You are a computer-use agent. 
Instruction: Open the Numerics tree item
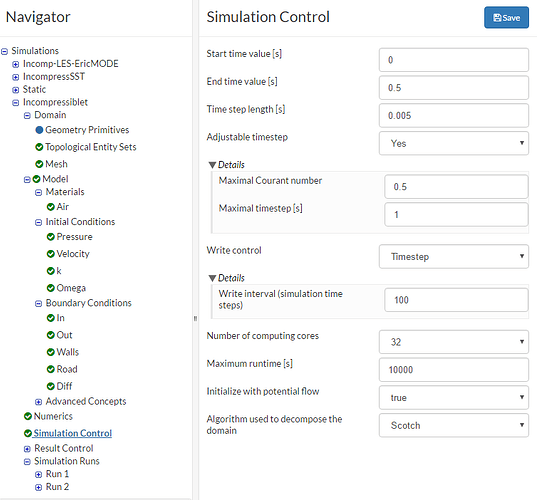tap(53, 416)
